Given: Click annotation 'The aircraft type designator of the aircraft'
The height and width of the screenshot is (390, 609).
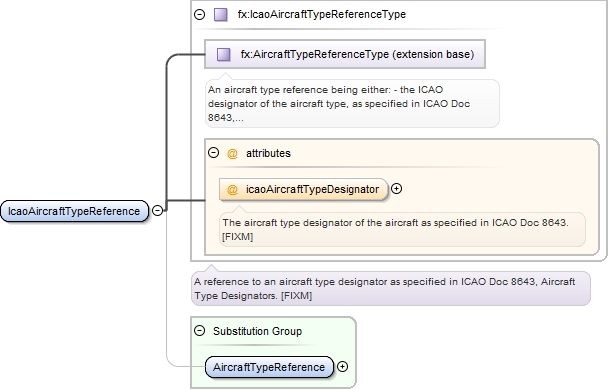Looking at the screenshot, I should point(402,230).
